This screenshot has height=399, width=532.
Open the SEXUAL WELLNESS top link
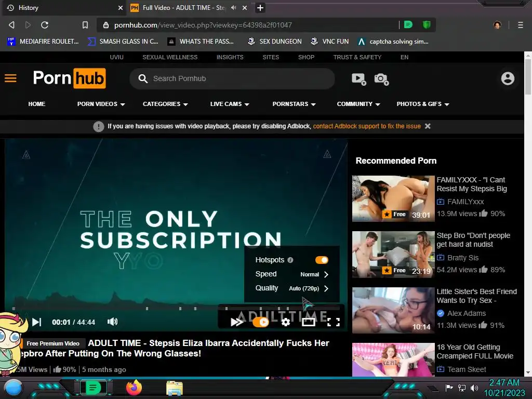point(170,57)
